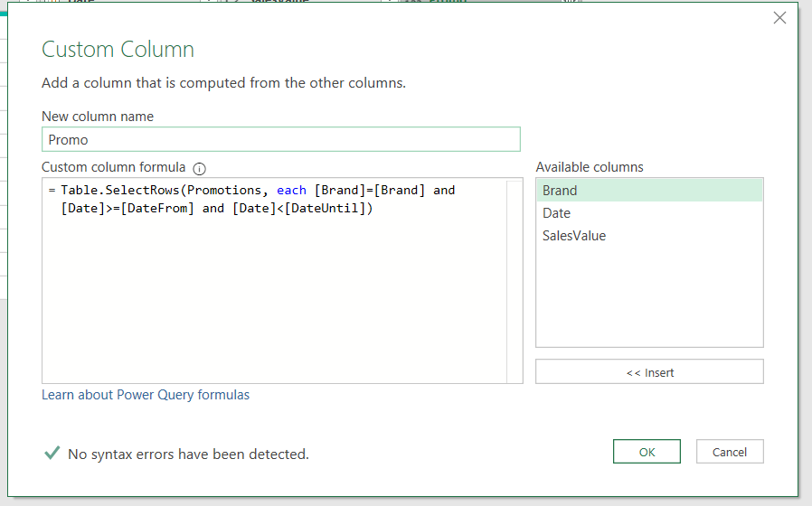This screenshot has width=812, height=506.
Task: Select SalesValue in Available columns
Action: point(574,236)
